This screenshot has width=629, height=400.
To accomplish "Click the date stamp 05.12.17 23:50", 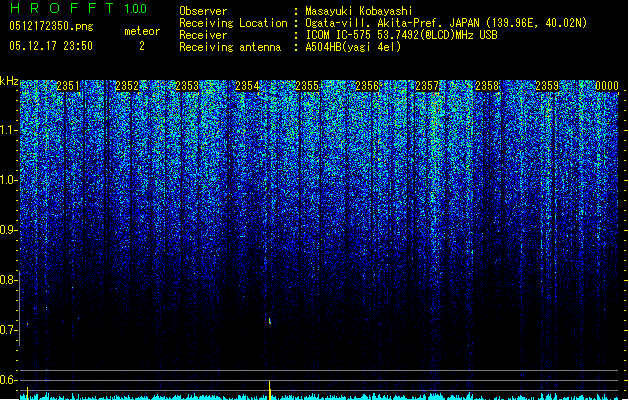I will (51, 46).
